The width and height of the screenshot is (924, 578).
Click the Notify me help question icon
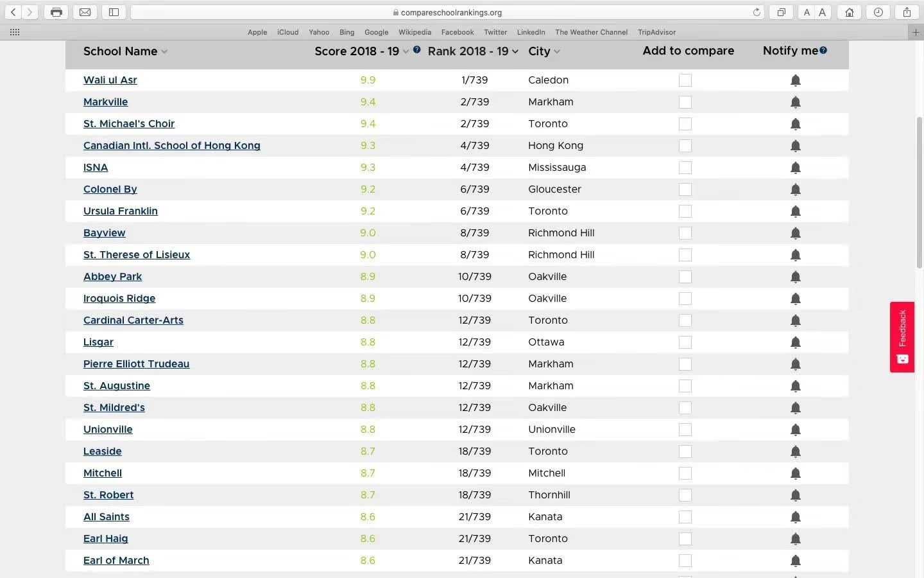823,50
